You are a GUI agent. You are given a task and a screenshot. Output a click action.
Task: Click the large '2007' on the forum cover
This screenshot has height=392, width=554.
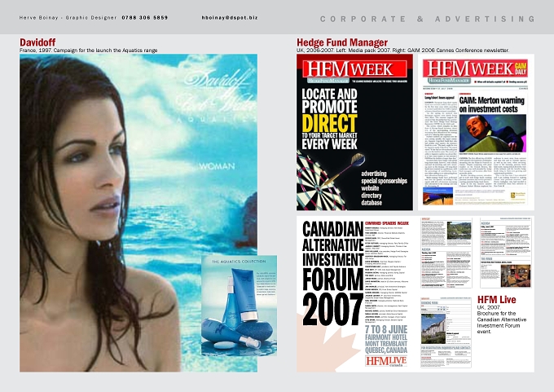click(333, 310)
